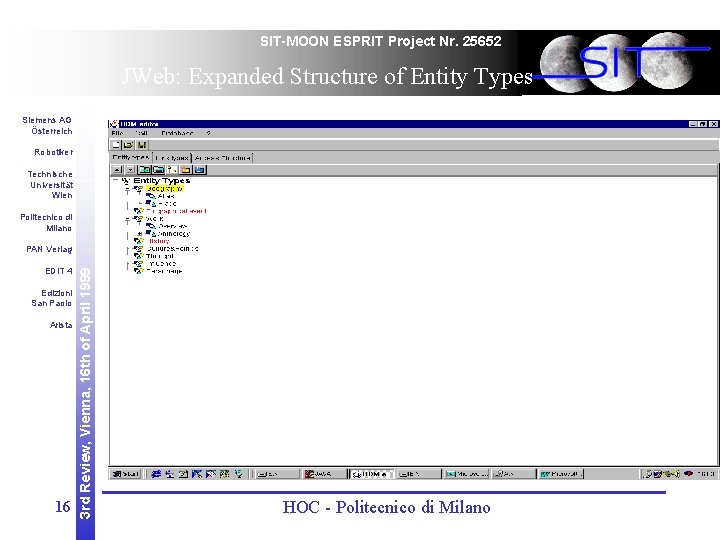
Task: Click the New document toolbar icon
Action: click(116, 145)
